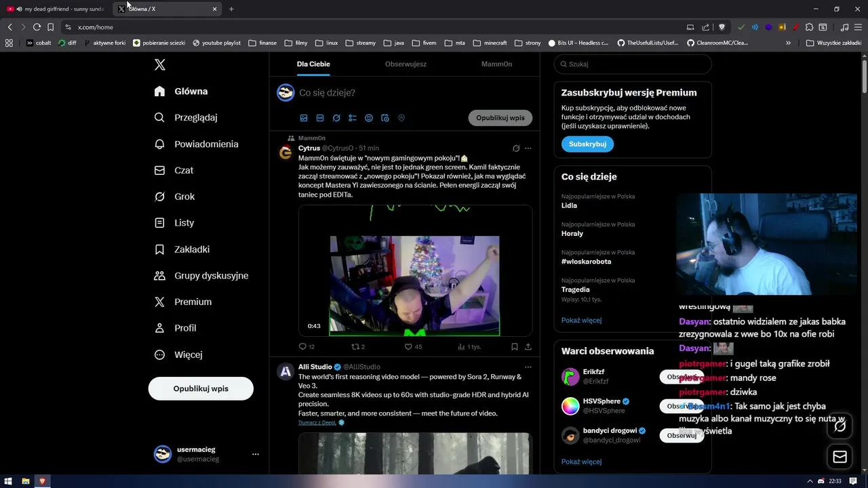Open the Horaly trending topic
The image size is (868, 488).
[x=572, y=233]
